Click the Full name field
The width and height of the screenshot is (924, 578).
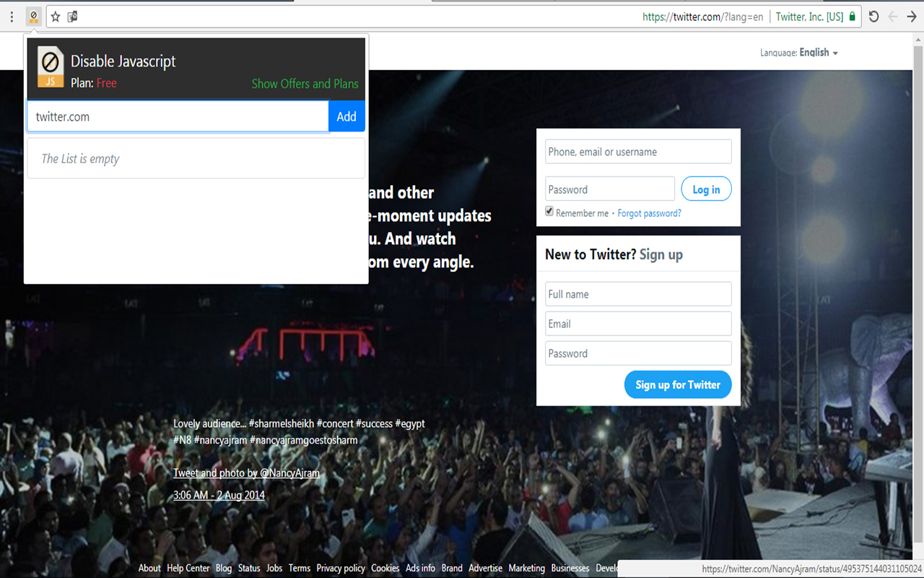[638, 294]
